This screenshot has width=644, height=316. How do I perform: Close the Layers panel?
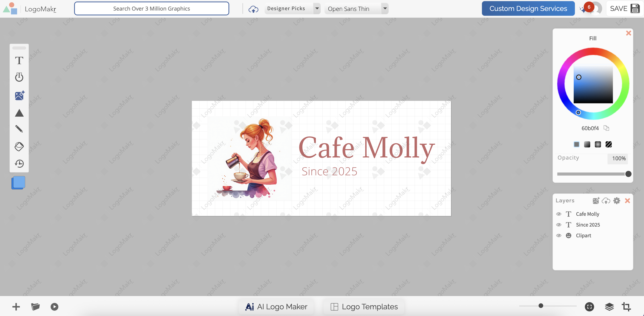(x=627, y=200)
